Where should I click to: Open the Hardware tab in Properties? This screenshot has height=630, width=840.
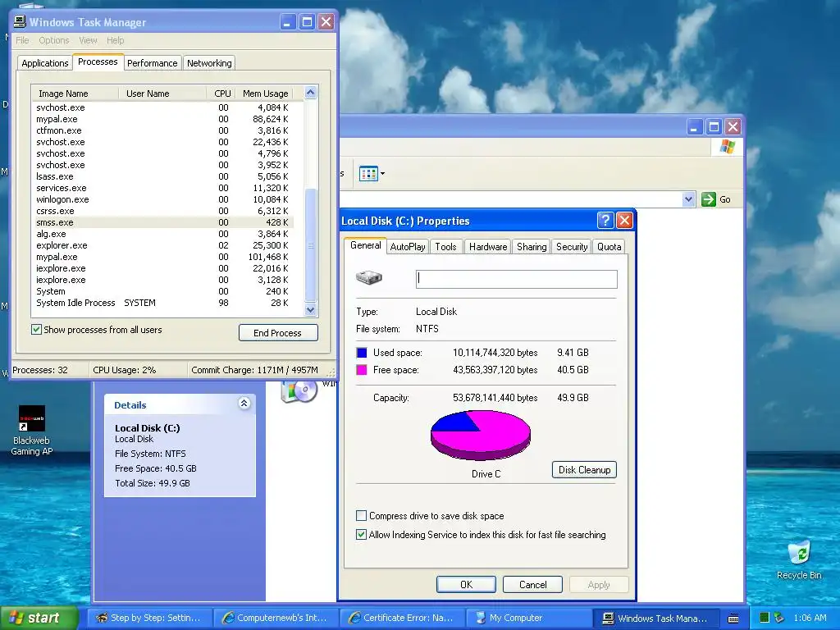coord(488,246)
